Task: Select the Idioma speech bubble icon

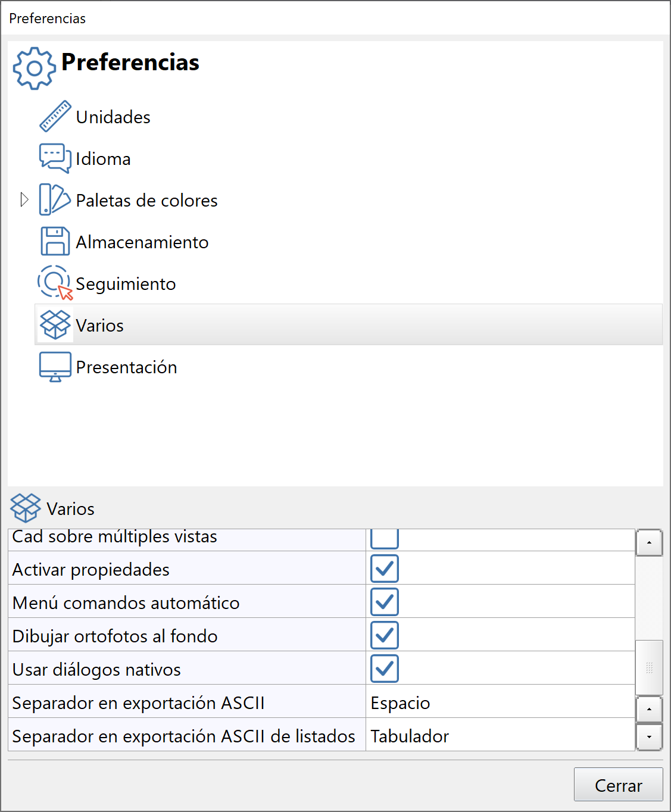Action: [55, 158]
